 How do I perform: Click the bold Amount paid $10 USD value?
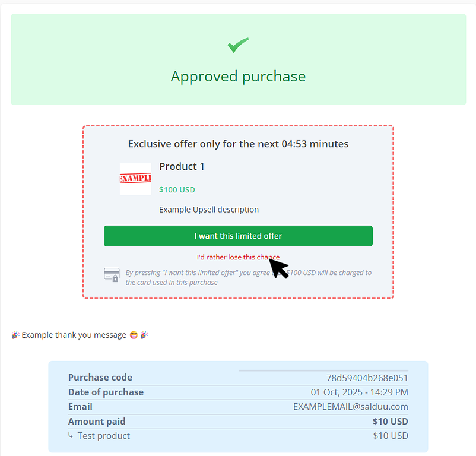coord(390,422)
